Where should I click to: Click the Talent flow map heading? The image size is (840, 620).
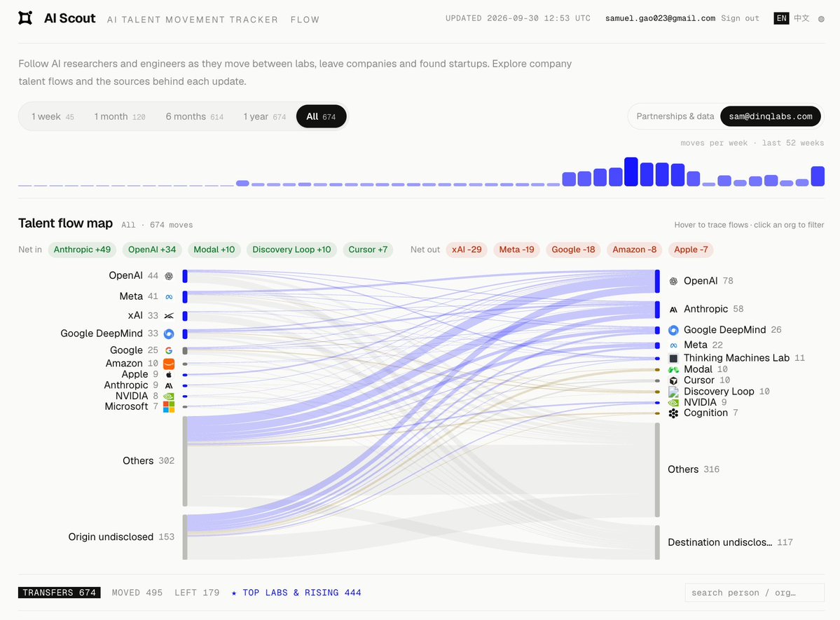(x=65, y=223)
